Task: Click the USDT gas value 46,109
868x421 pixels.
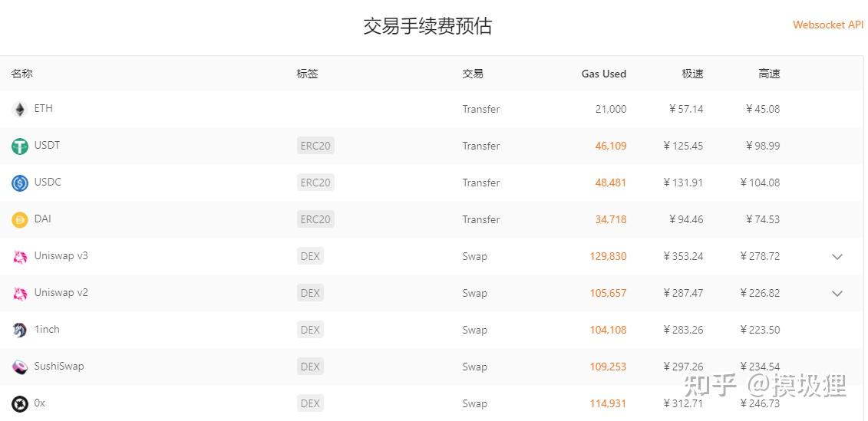Action: [610, 146]
